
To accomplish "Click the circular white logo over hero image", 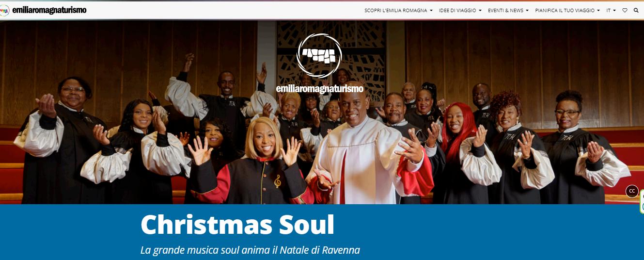I will coord(319,56).
